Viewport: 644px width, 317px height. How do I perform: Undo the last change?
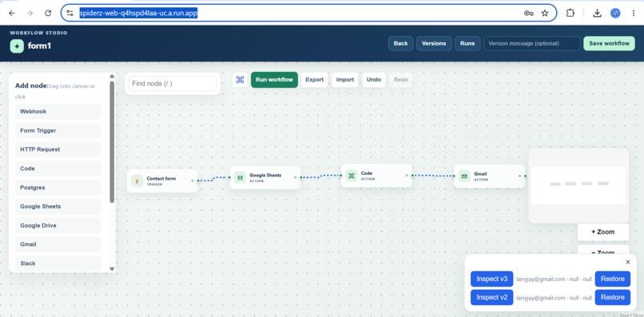tap(374, 80)
